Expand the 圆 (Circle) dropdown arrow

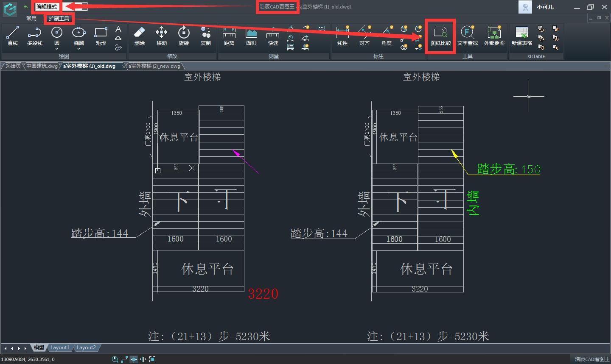pyautogui.click(x=57, y=49)
